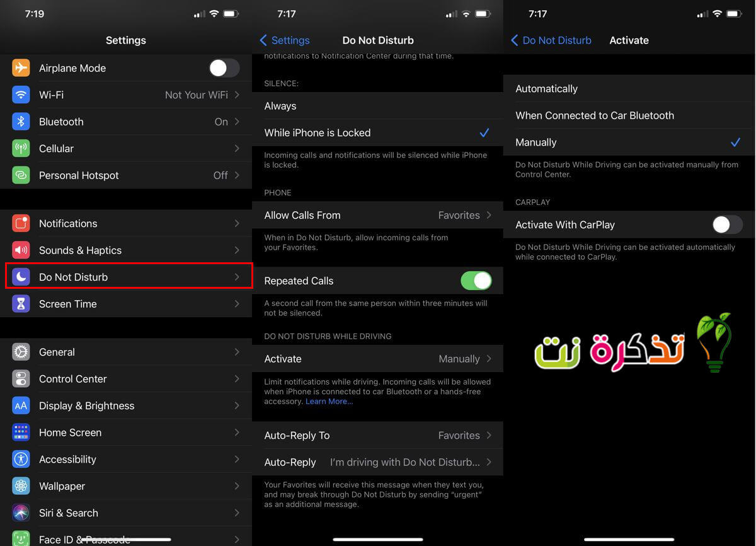Open the Notifications row chevron

tap(237, 223)
